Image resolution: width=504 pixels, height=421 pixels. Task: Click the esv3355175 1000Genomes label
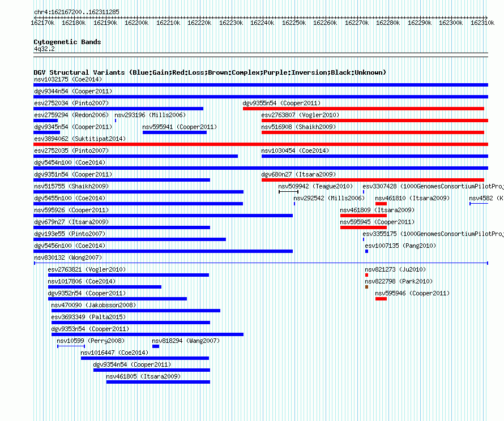click(x=433, y=234)
